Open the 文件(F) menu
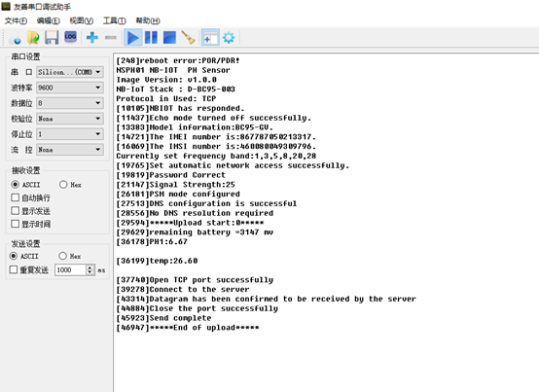The height and width of the screenshot is (392, 539). tap(16, 21)
